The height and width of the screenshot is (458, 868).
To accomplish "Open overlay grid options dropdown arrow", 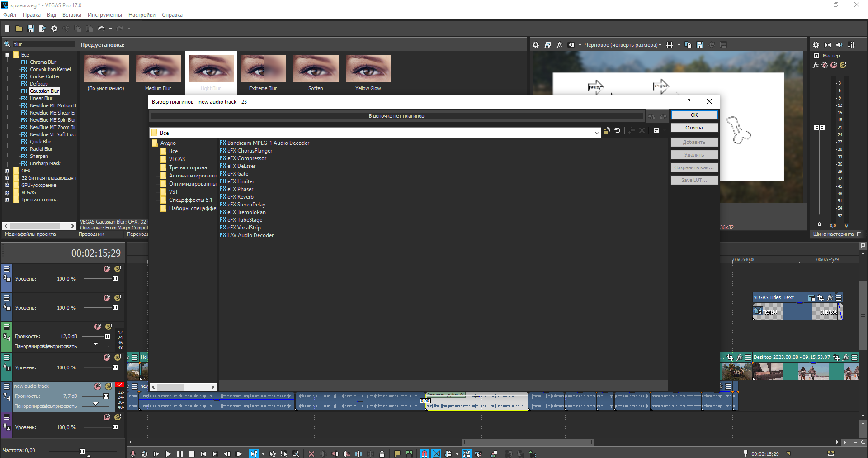I will (679, 45).
